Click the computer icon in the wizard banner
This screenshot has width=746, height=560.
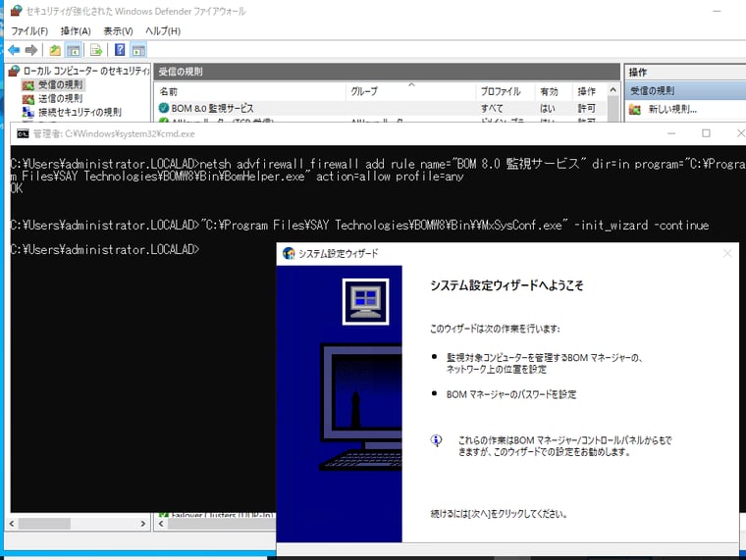365,301
